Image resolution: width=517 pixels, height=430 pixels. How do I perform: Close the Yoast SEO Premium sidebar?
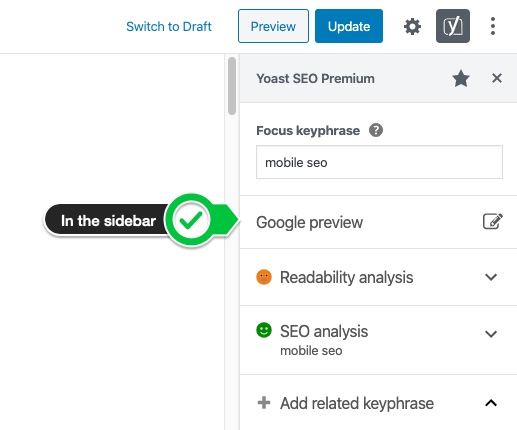tap(497, 78)
